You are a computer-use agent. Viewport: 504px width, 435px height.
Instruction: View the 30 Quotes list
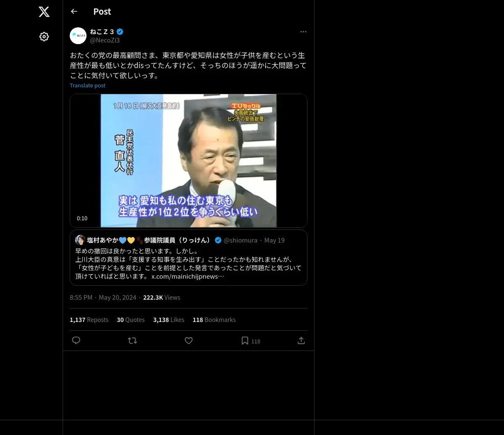click(x=131, y=320)
